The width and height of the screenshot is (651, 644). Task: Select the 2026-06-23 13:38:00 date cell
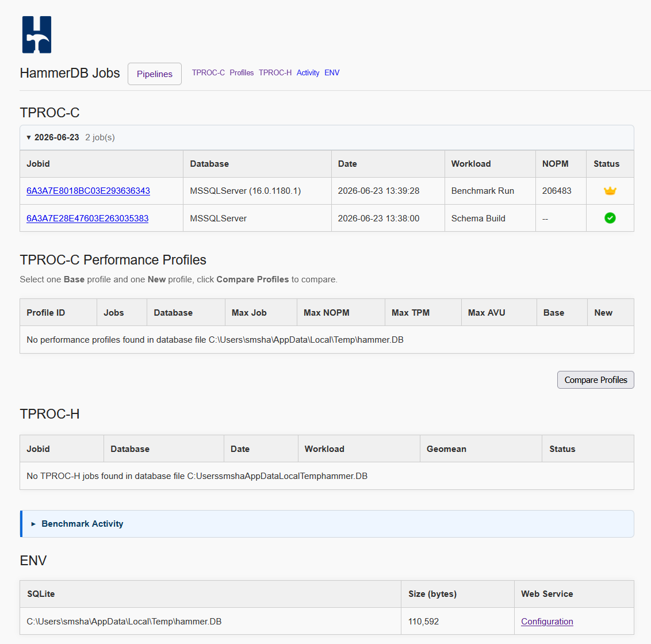coord(388,218)
